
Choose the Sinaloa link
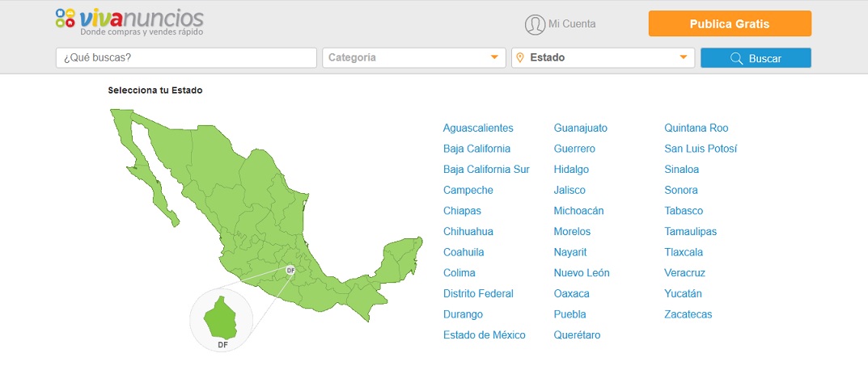pos(681,169)
